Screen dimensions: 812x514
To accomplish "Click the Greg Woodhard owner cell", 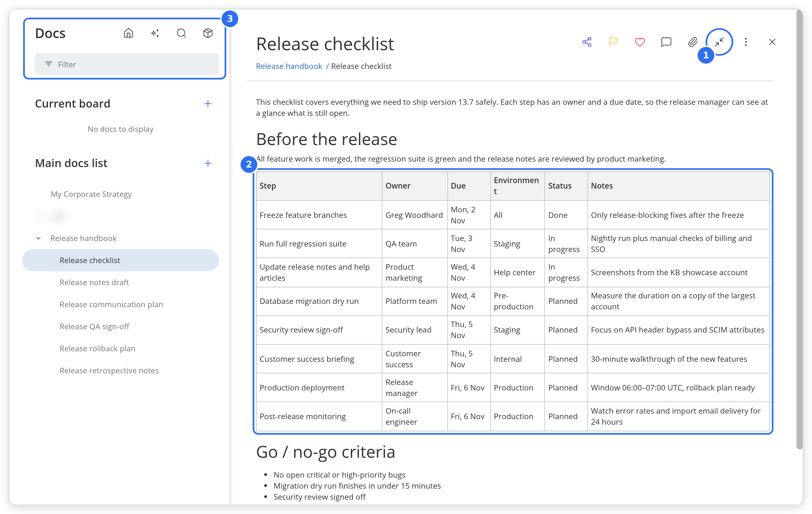I will tap(415, 215).
